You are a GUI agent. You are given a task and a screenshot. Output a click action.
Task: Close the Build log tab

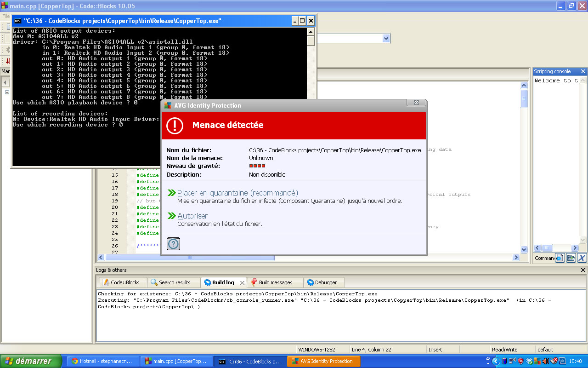(242, 283)
